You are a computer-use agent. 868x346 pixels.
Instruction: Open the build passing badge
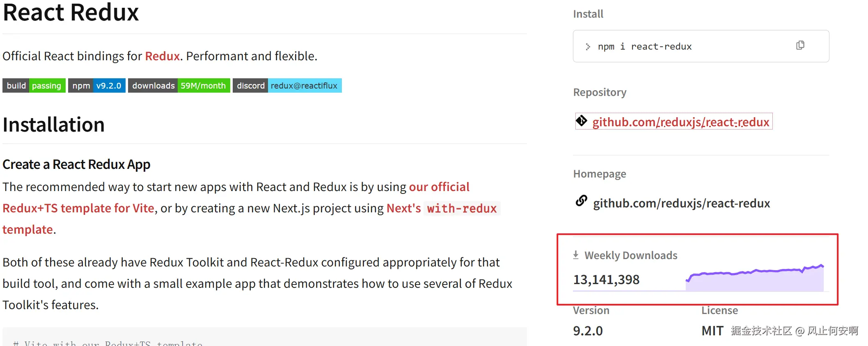34,86
